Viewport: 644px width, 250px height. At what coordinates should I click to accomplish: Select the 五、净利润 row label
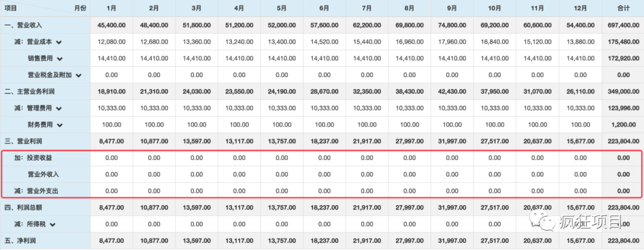pos(20,242)
